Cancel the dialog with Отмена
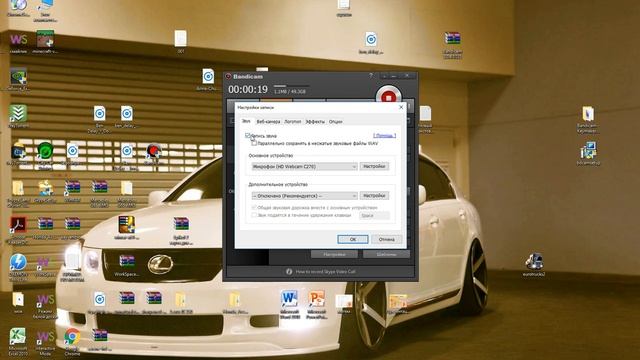640x360 pixels. coord(386,239)
